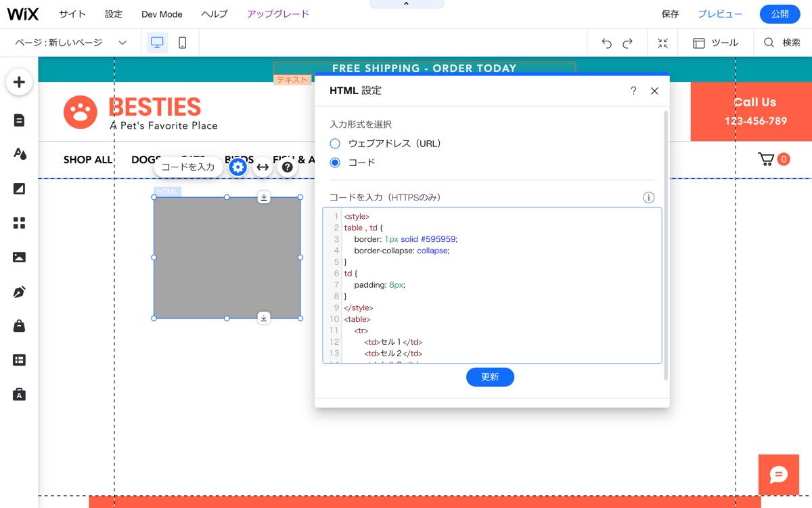Click the 公開 publish button
This screenshot has height=508, width=812.
(x=780, y=14)
